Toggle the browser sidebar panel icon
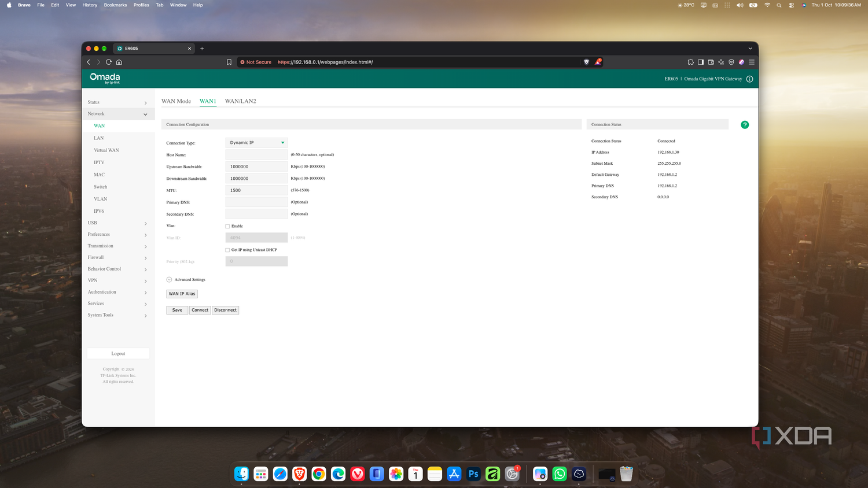Image resolution: width=868 pixels, height=488 pixels. [x=701, y=62]
